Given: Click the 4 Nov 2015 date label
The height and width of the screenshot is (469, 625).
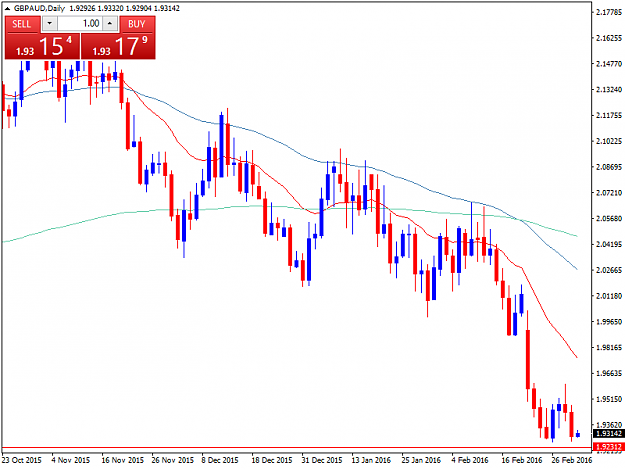Looking at the screenshot, I should 71,460.
